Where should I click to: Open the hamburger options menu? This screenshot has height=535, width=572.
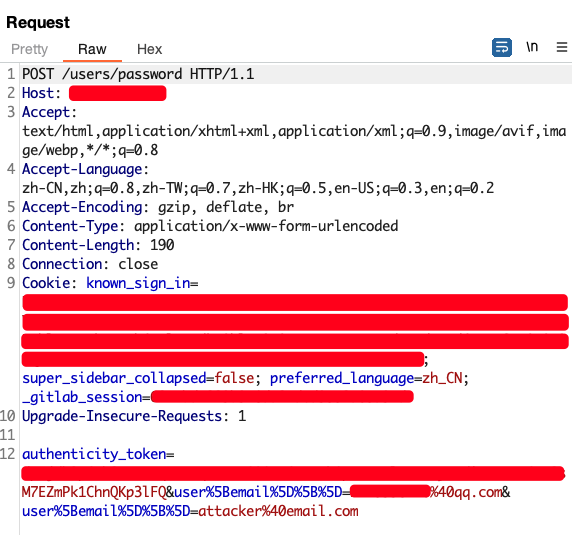pyautogui.click(x=562, y=47)
